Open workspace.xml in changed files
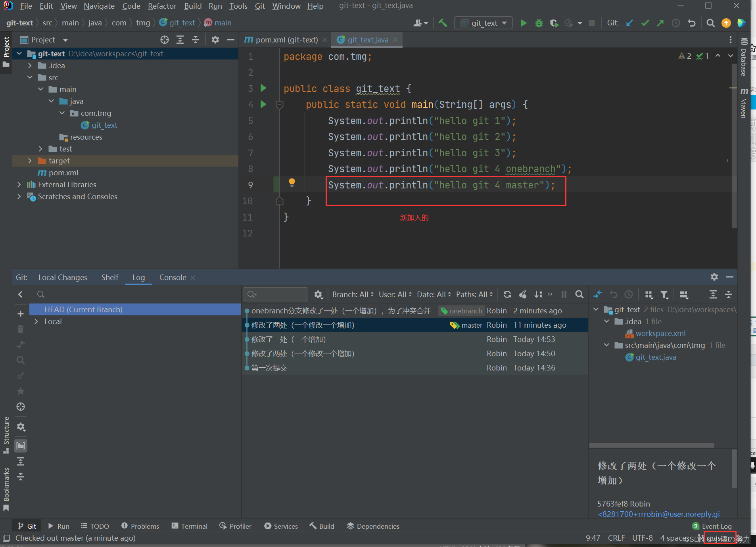The height and width of the screenshot is (547, 756). tap(660, 333)
